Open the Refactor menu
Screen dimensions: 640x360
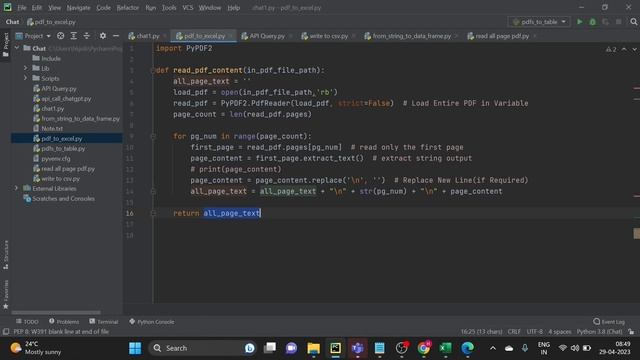128,8
